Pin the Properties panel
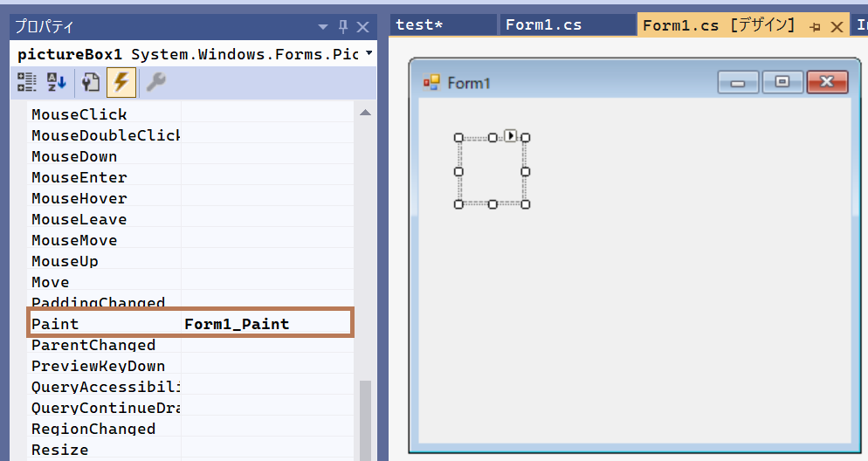The height and width of the screenshot is (461, 868). (343, 26)
